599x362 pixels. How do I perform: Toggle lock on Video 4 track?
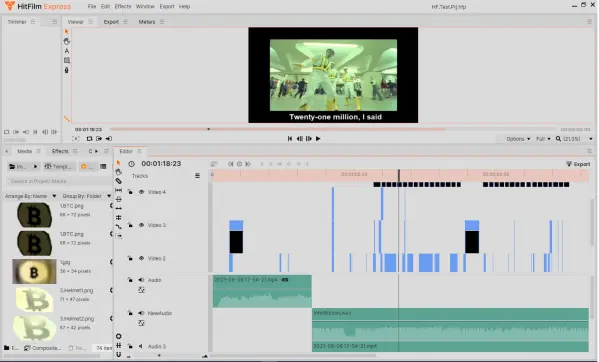tap(130, 192)
